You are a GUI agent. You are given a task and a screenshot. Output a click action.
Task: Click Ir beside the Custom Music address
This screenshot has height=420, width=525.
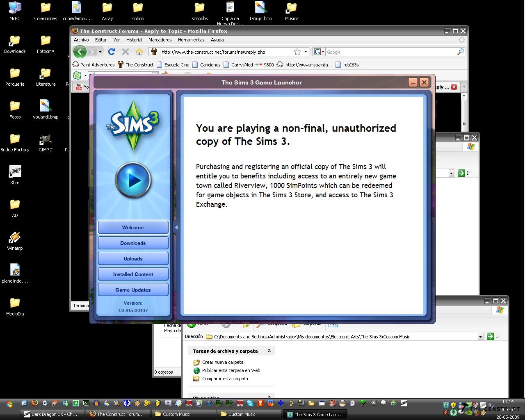[493, 336]
